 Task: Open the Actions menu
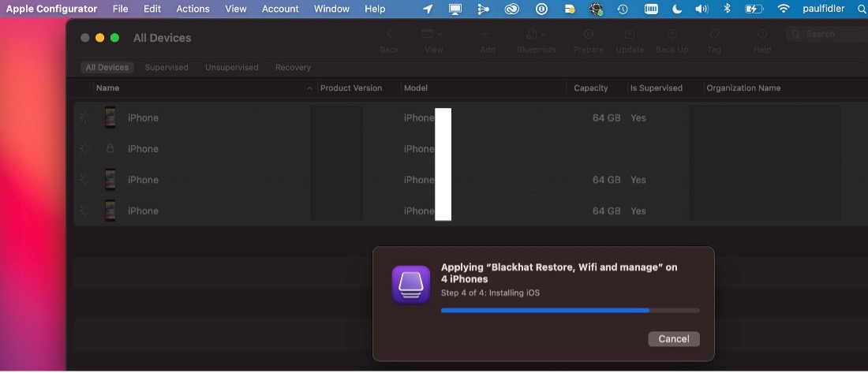[193, 9]
